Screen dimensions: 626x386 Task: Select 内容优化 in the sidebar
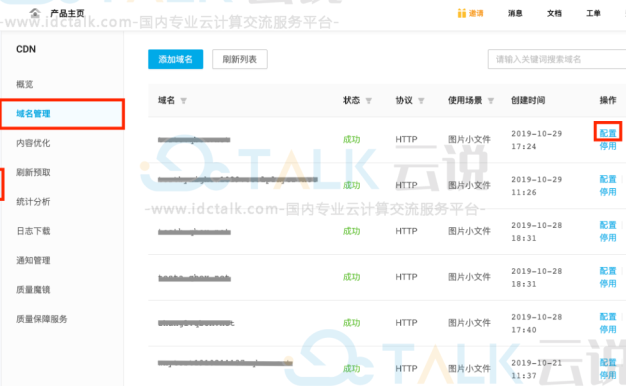[x=33, y=143]
